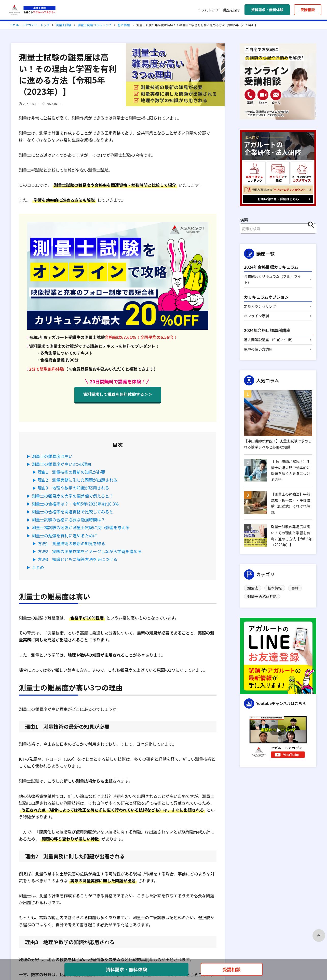Viewport: 327px width, 980px height.
Task: Open chevron beside 電卓の使い方講座
Action: pyautogui.click(x=310, y=349)
